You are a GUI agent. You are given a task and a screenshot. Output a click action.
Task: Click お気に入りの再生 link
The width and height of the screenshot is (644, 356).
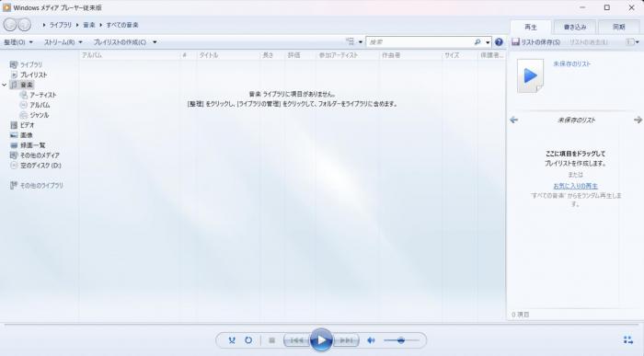pos(575,186)
